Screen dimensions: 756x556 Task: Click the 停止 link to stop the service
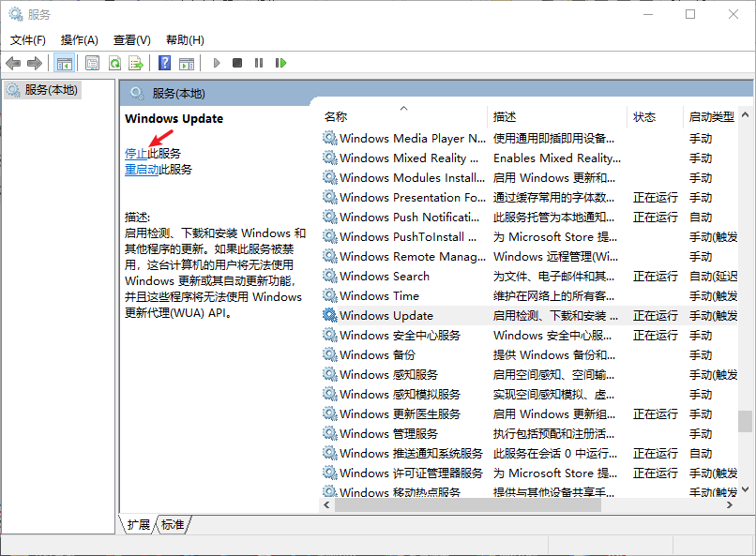tap(136, 153)
